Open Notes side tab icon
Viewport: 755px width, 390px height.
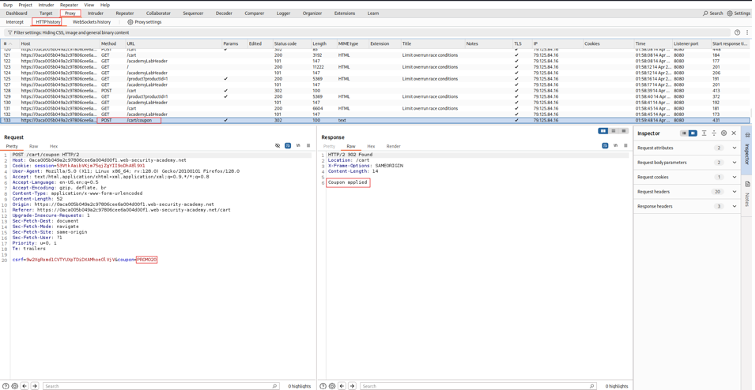coord(748,184)
